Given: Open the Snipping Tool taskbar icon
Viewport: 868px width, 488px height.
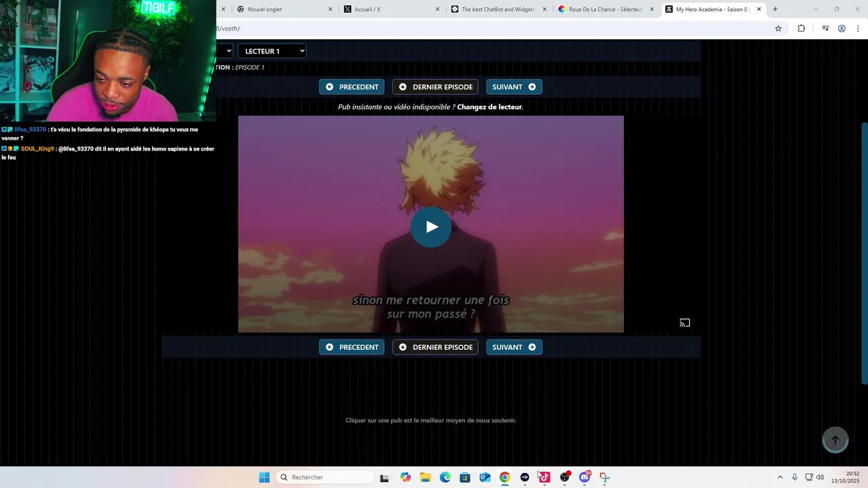Looking at the screenshot, I should tap(604, 477).
